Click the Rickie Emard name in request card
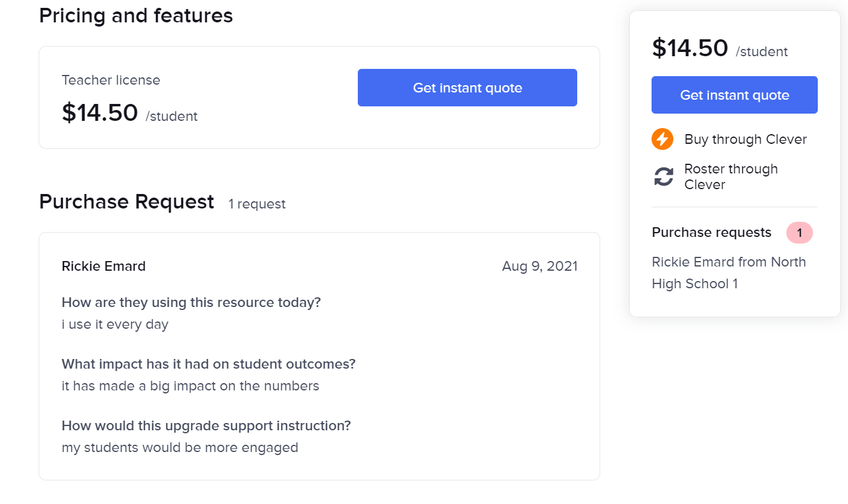 point(103,267)
